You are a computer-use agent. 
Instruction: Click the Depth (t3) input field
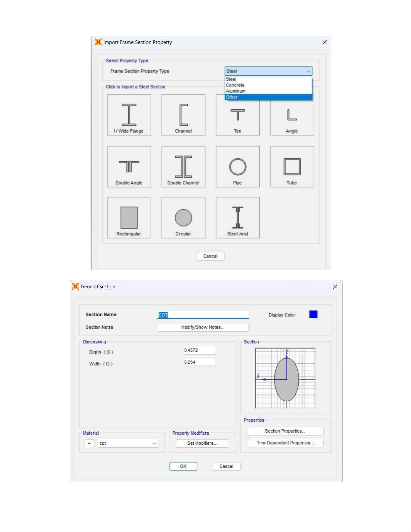pos(199,350)
